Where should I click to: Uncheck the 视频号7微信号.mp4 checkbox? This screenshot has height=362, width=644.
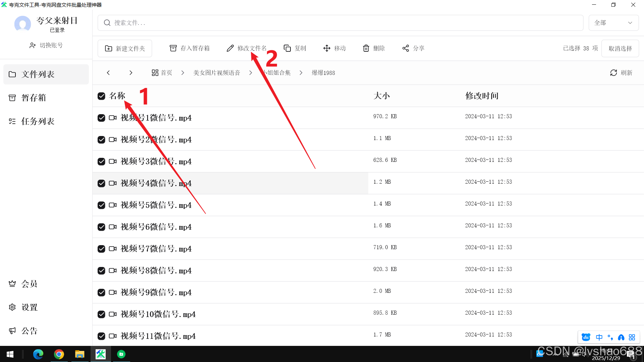tap(101, 249)
